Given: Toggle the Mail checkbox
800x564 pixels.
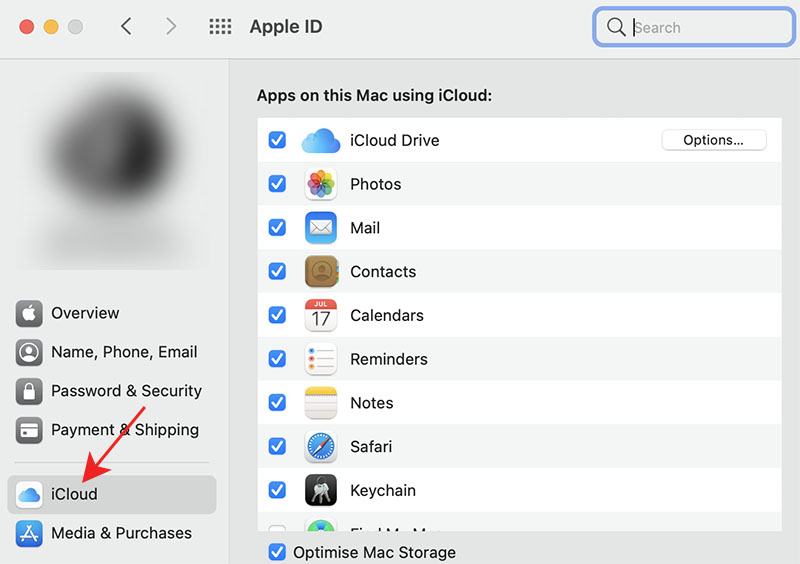Looking at the screenshot, I should (277, 227).
